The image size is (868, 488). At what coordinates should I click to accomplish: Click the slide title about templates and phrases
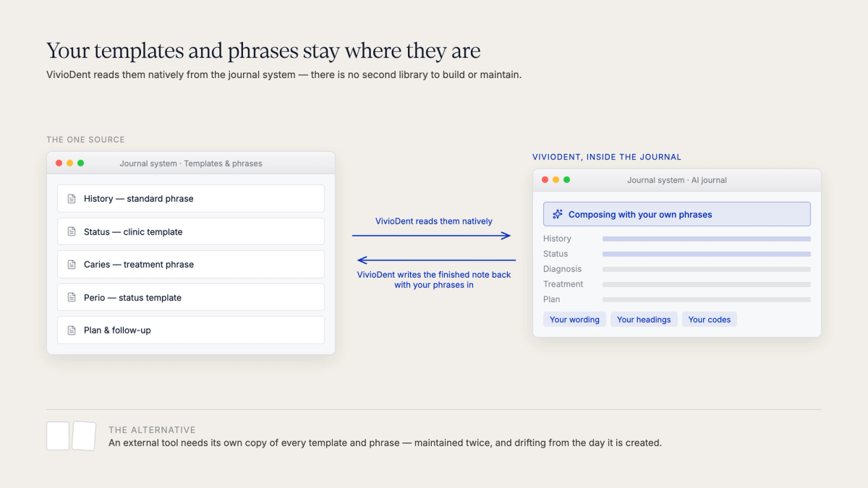click(x=263, y=51)
